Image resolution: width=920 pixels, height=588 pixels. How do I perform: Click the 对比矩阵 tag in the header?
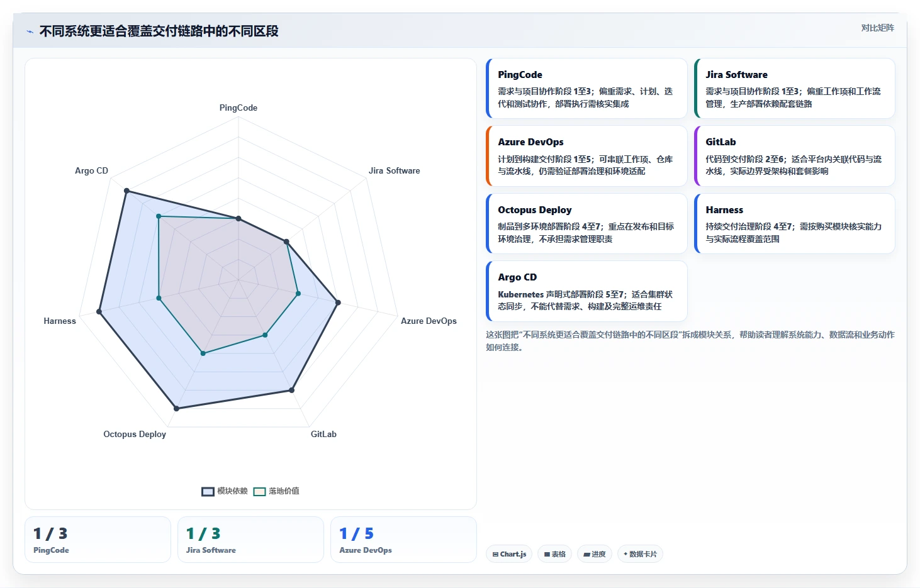point(877,28)
